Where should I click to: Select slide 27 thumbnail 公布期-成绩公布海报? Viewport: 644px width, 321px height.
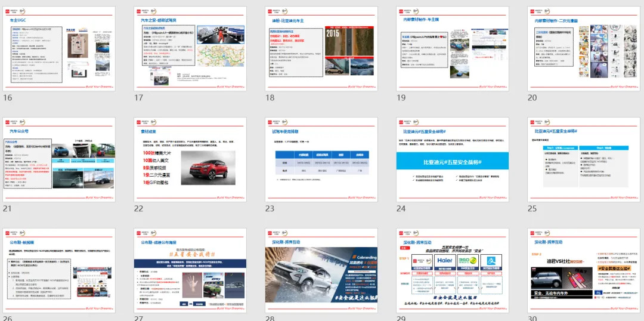190,270
